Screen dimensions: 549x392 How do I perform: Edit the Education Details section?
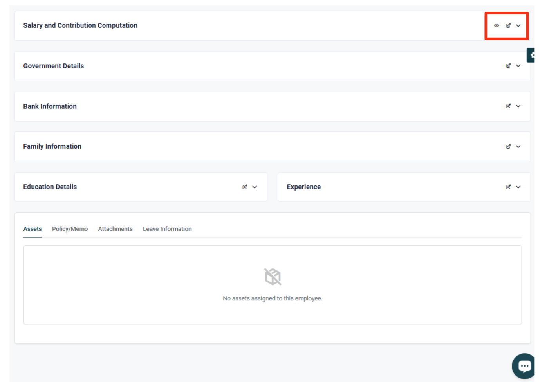(x=245, y=187)
